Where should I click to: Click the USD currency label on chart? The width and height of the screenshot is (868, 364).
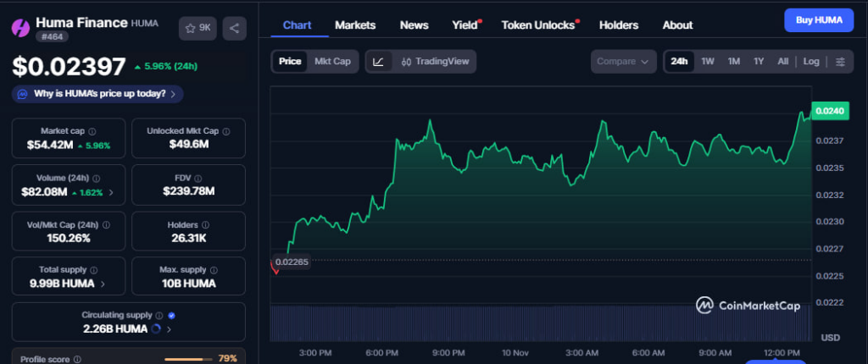(830, 338)
